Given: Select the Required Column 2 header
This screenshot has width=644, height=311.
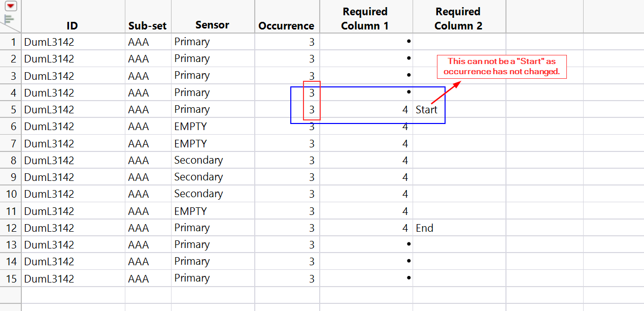Looking at the screenshot, I should click(x=458, y=18).
